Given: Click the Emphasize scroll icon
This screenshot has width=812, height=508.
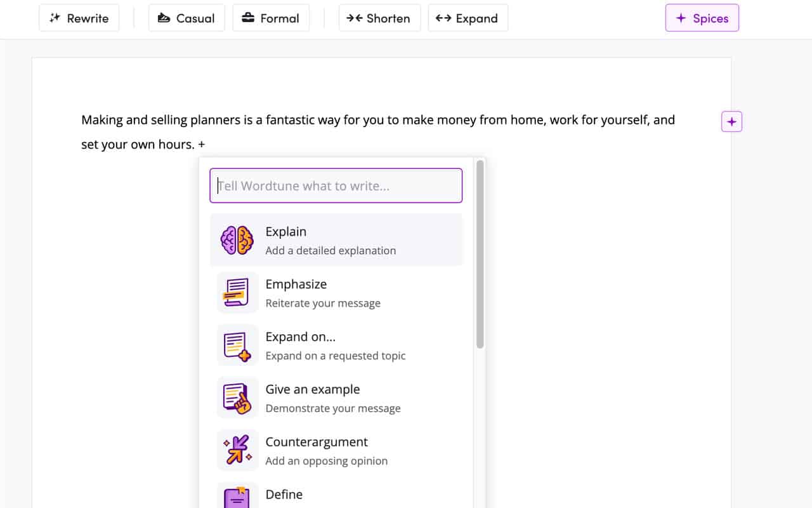Looking at the screenshot, I should (x=237, y=293).
